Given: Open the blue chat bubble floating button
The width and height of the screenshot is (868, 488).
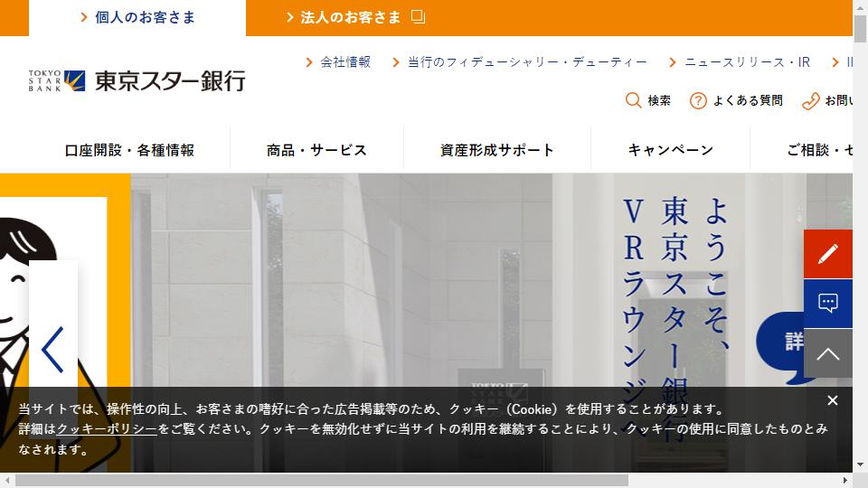Looking at the screenshot, I should tap(827, 304).
